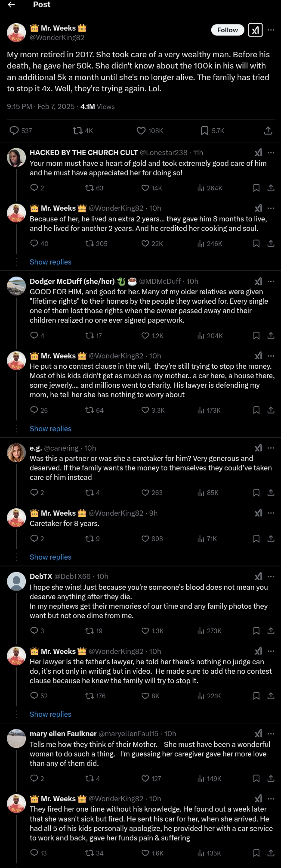
Task: Open @WonderKing82 profile handle link under main author
Action: 57,37
